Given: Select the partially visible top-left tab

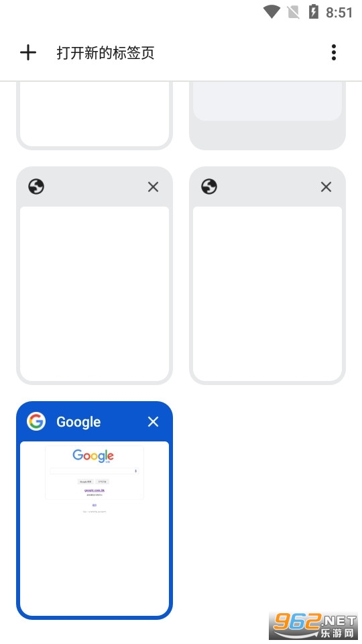Looking at the screenshot, I should tap(95, 115).
